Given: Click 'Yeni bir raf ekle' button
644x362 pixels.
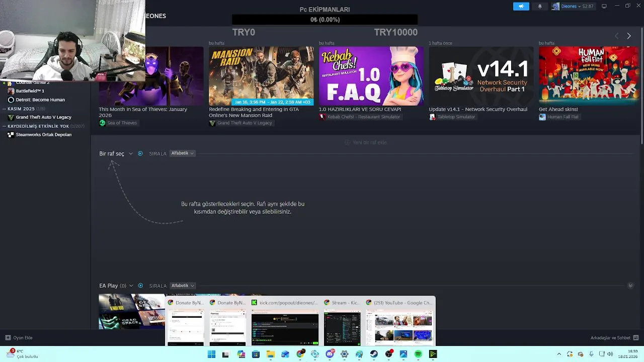Looking at the screenshot, I should (366, 142).
